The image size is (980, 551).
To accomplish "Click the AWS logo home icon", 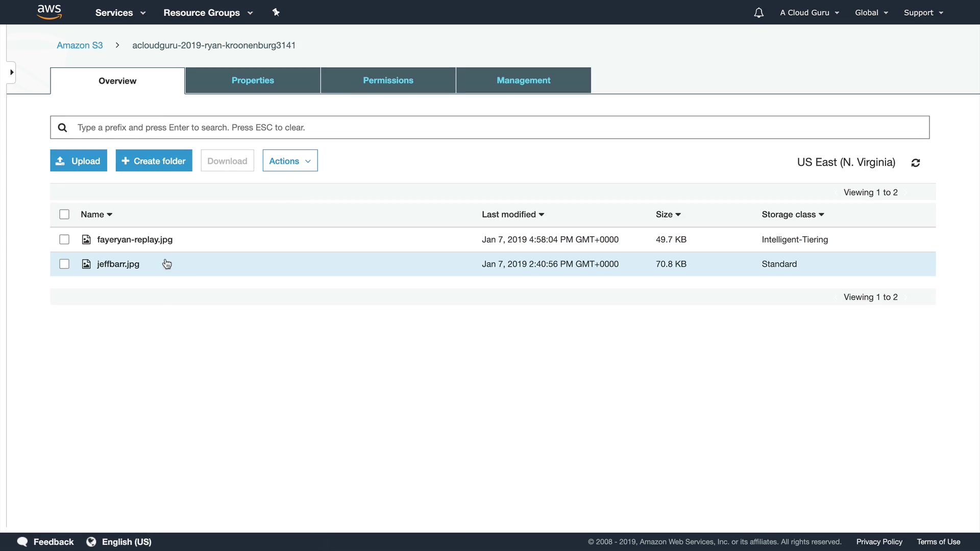I will pyautogui.click(x=50, y=12).
